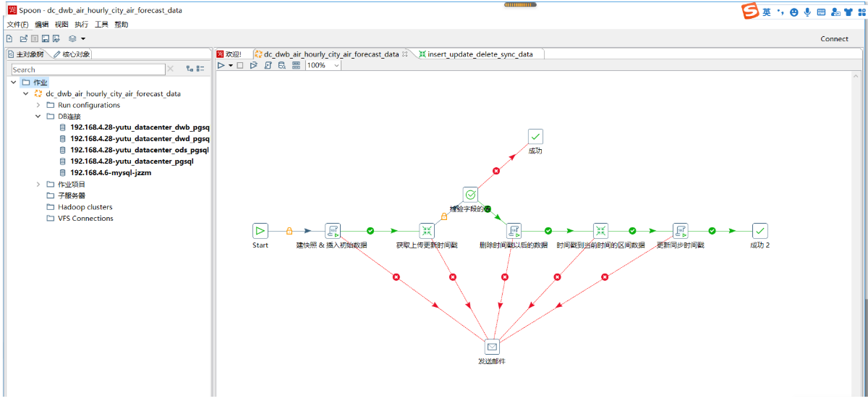Select the VFS Connections folder
Screen dimensions: 868x409
85,219
